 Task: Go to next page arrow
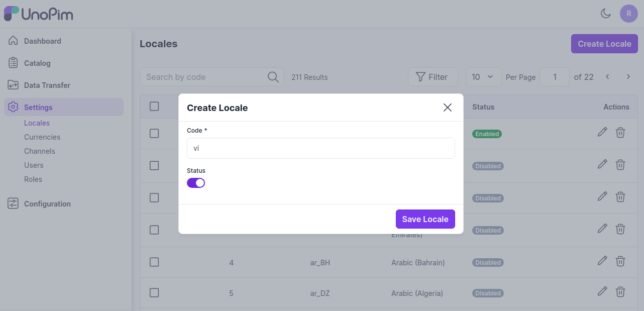(628, 77)
